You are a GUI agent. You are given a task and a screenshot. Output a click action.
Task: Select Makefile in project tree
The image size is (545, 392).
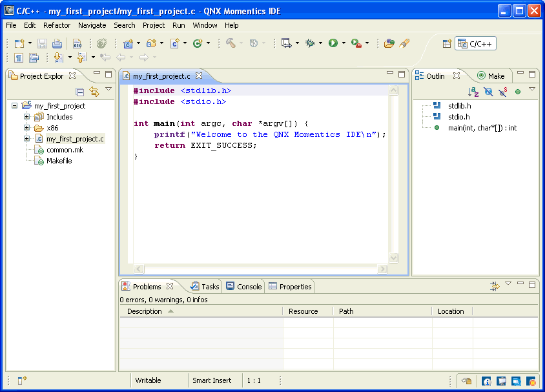pyautogui.click(x=59, y=161)
